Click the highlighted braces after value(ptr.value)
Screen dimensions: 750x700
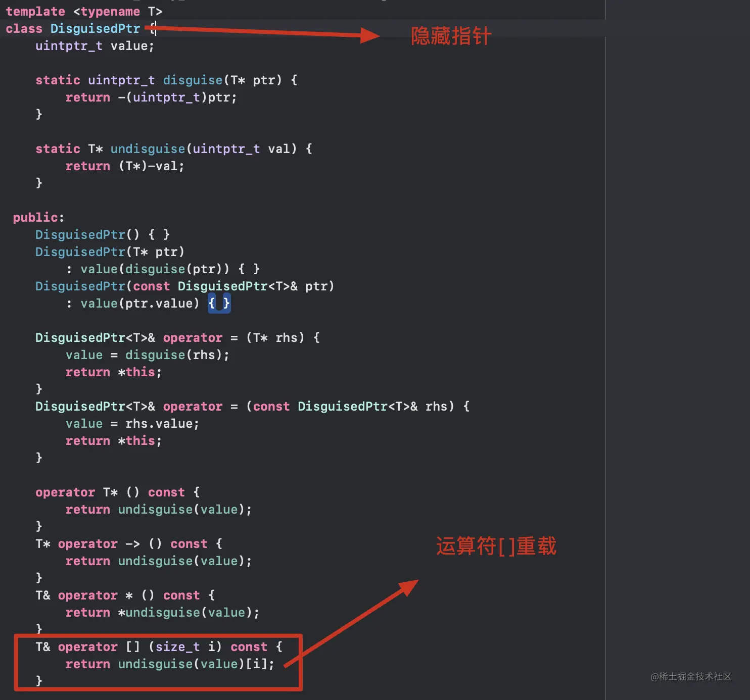[219, 303]
